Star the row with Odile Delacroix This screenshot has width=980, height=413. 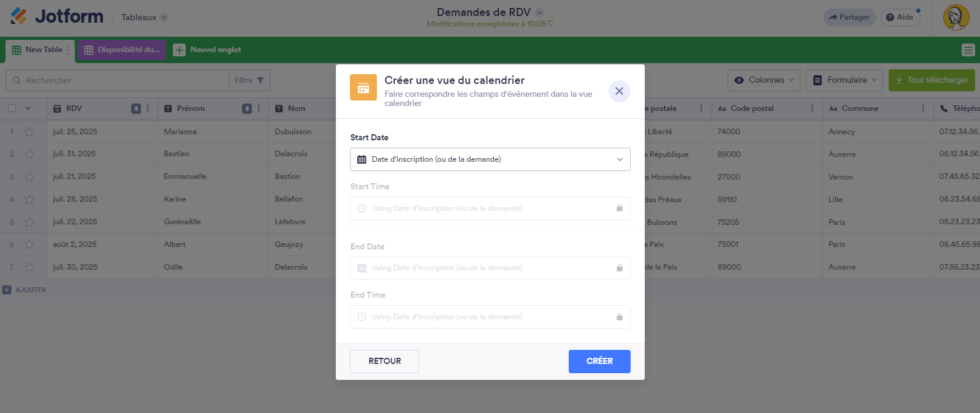tap(29, 267)
